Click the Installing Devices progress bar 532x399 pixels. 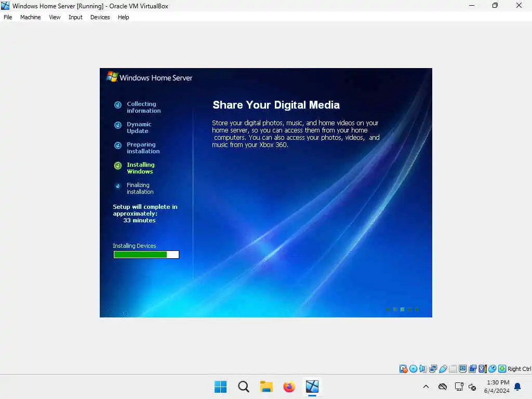click(146, 255)
